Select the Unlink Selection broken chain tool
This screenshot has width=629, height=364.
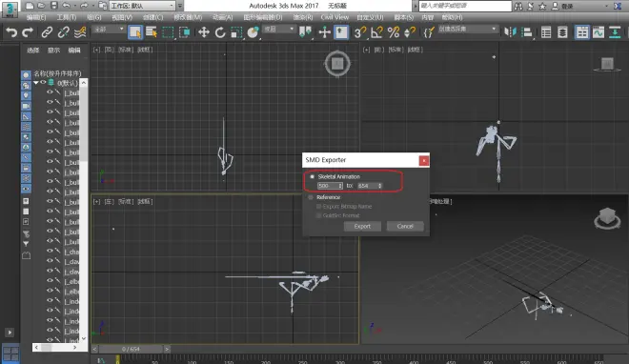63,32
